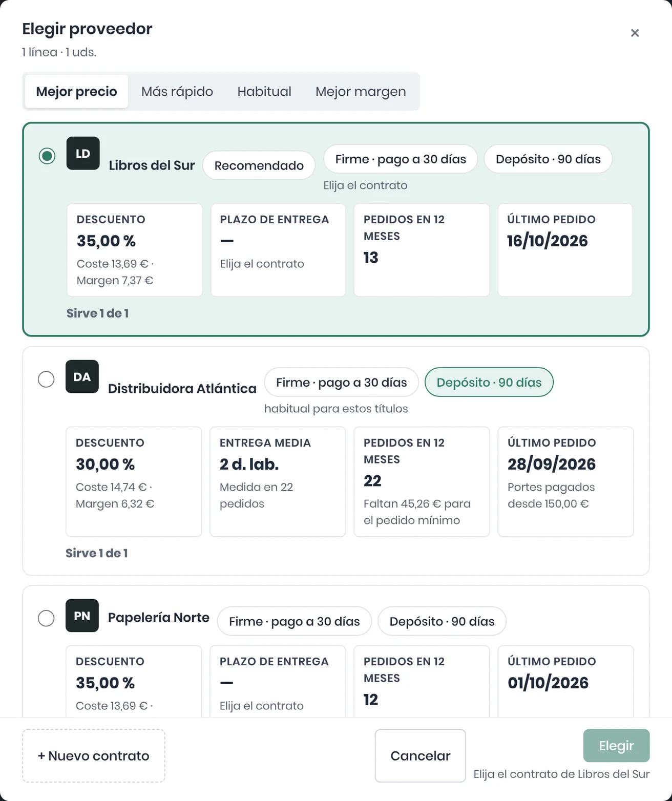
Task: Click the Distribuidora Atlántica supplier name
Action: (182, 389)
